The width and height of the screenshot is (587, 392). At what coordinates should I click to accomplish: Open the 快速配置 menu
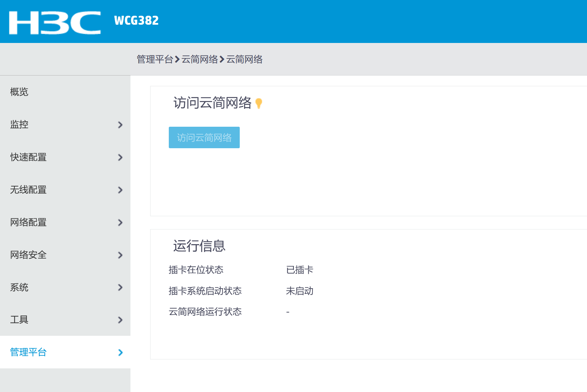point(28,157)
